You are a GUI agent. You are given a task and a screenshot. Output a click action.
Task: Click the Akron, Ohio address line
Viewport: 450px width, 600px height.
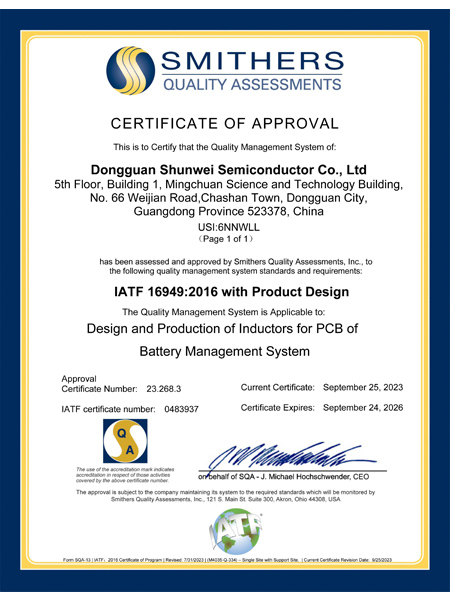pyautogui.click(x=225, y=499)
